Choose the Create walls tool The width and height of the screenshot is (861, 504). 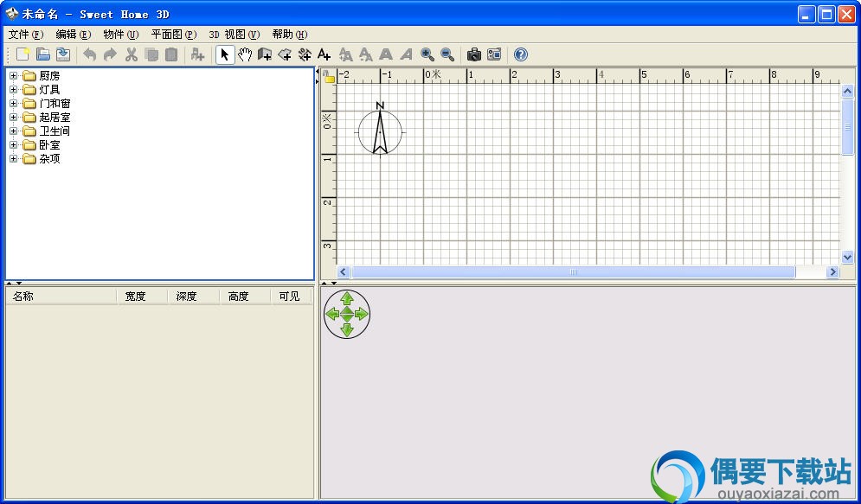[x=265, y=54]
